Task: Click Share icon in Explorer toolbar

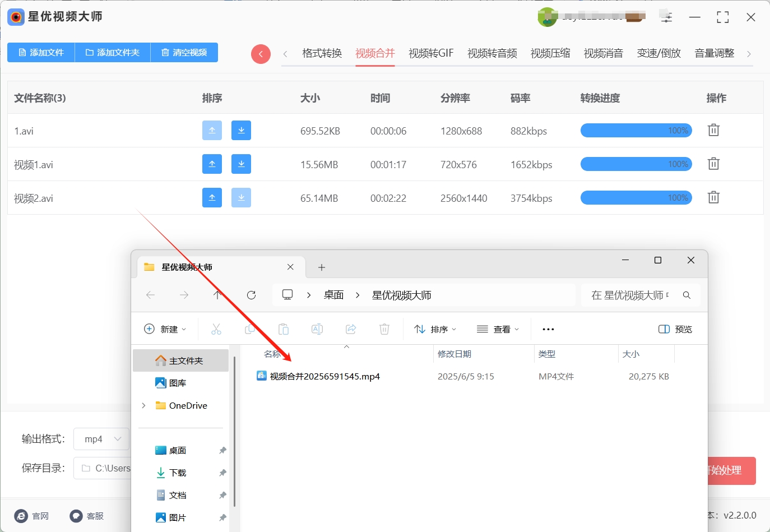Action: click(351, 329)
